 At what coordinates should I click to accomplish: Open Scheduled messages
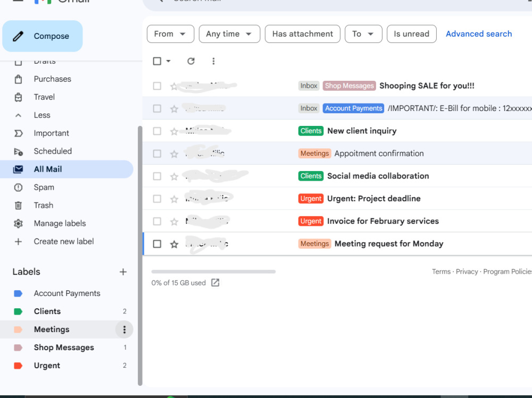[x=53, y=151]
